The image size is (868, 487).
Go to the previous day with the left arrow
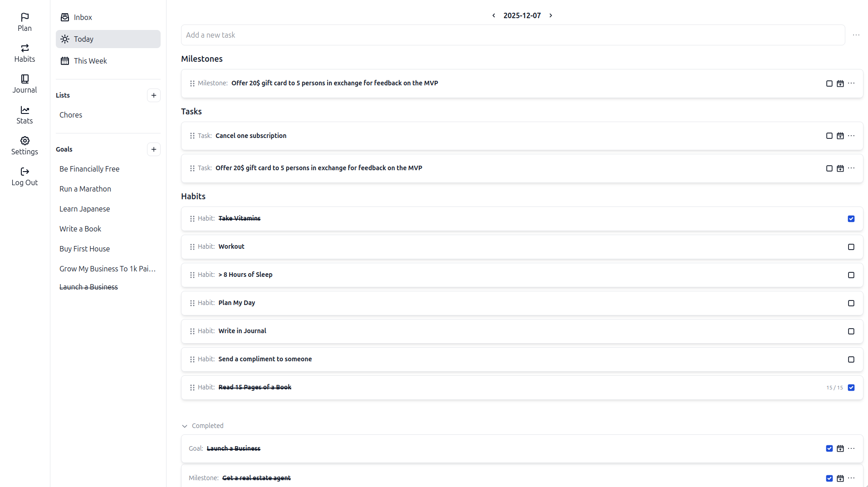pos(493,15)
